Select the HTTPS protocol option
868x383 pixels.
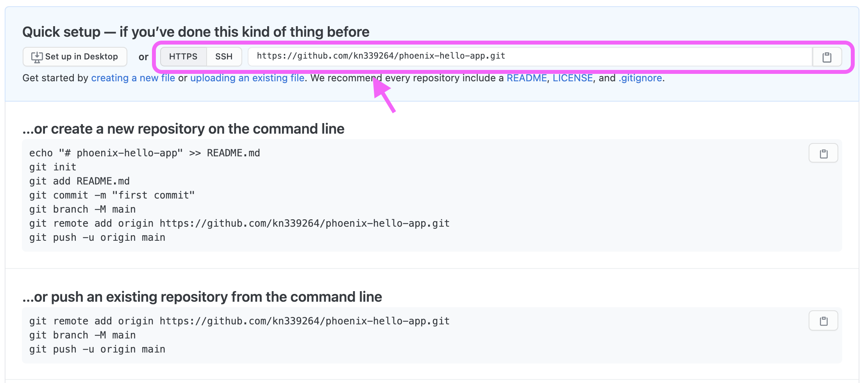coord(183,57)
